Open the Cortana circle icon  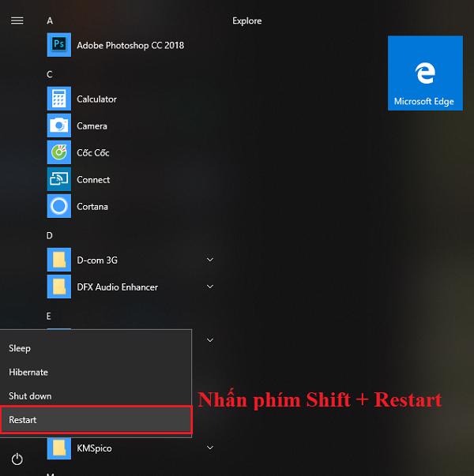[59, 206]
